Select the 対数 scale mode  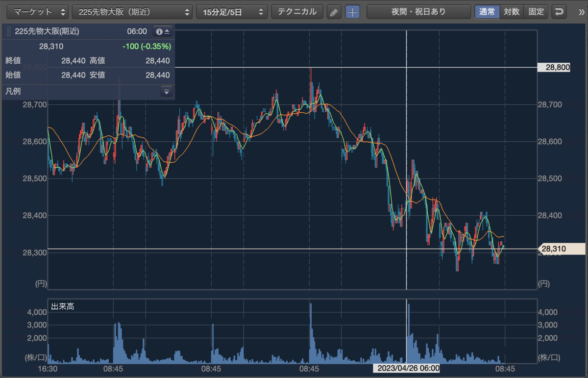(x=512, y=12)
